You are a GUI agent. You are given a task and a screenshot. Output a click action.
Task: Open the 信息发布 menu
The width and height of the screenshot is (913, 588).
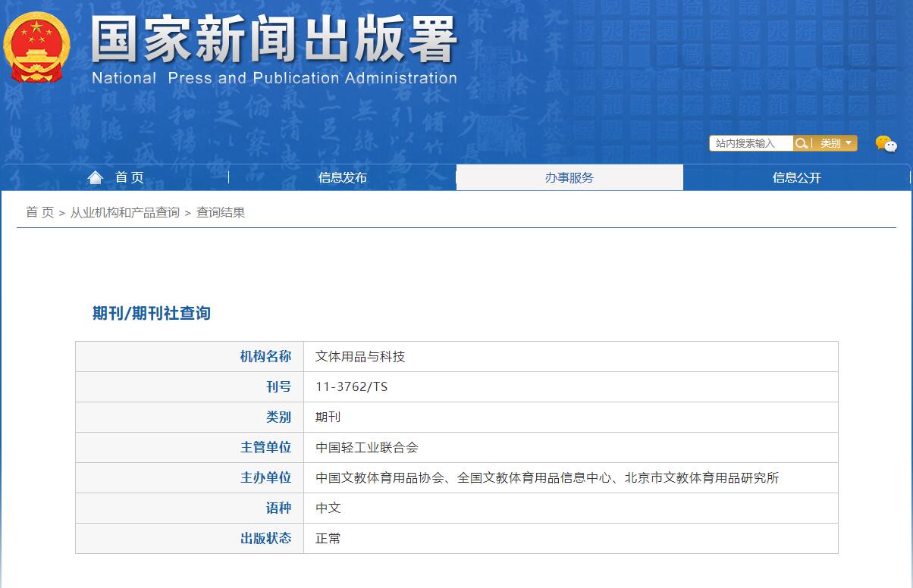point(341,177)
